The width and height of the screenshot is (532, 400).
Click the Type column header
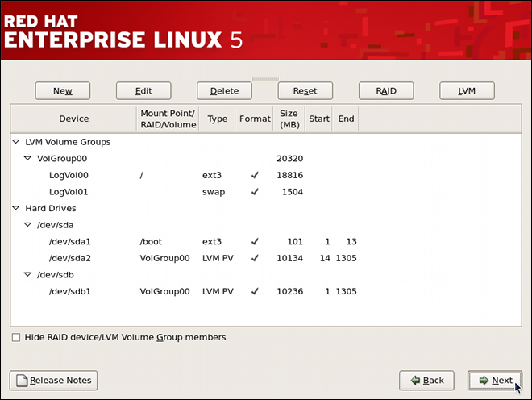[217, 119]
